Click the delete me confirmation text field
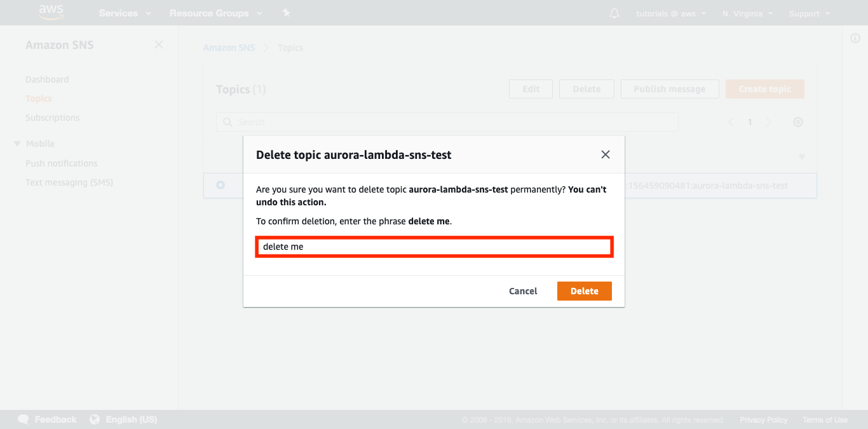The image size is (868, 429). [x=434, y=247]
